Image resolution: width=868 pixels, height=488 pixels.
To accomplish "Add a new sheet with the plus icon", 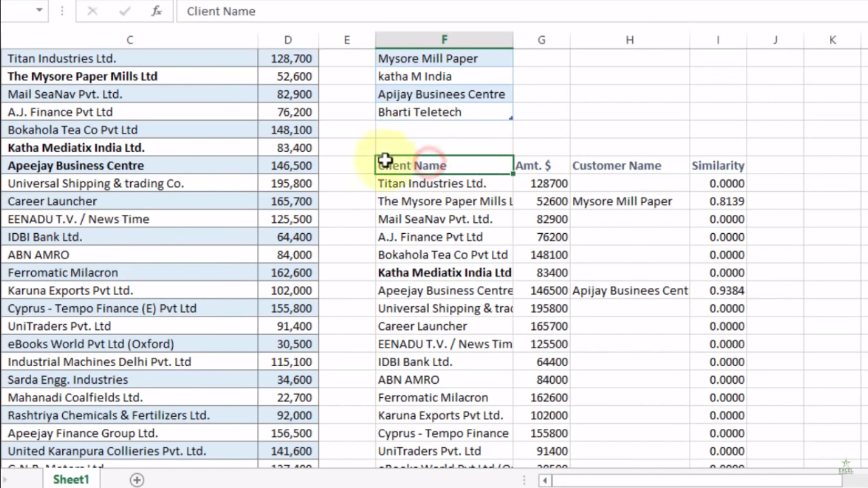I will [x=137, y=480].
